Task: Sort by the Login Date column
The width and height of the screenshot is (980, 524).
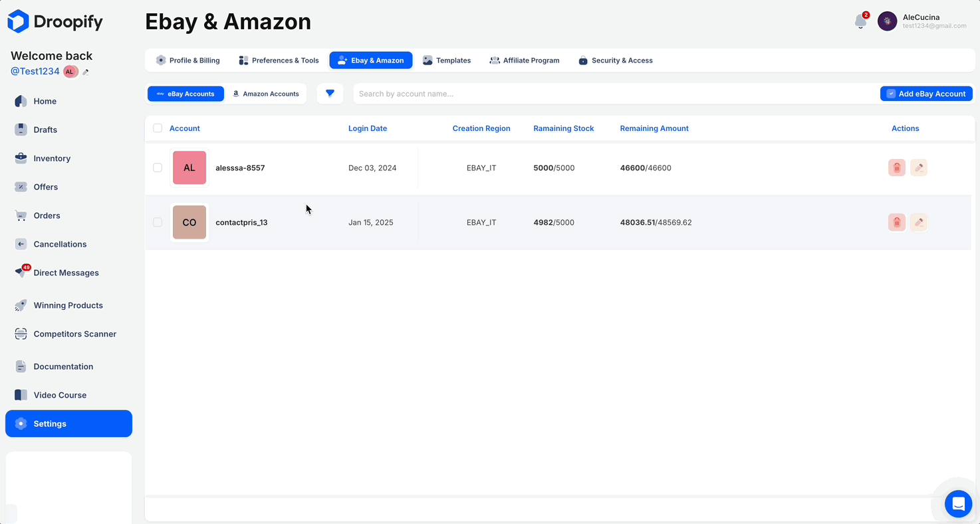Action: tap(368, 128)
